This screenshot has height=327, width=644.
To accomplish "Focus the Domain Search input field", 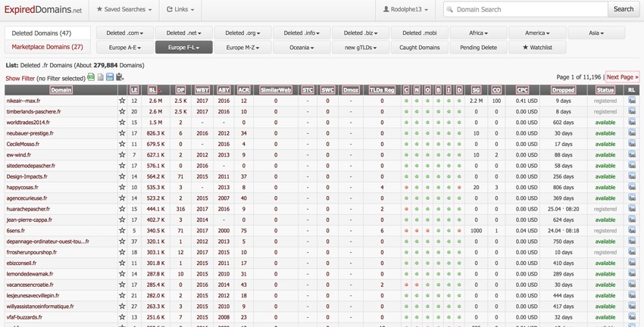I will pos(526,9).
